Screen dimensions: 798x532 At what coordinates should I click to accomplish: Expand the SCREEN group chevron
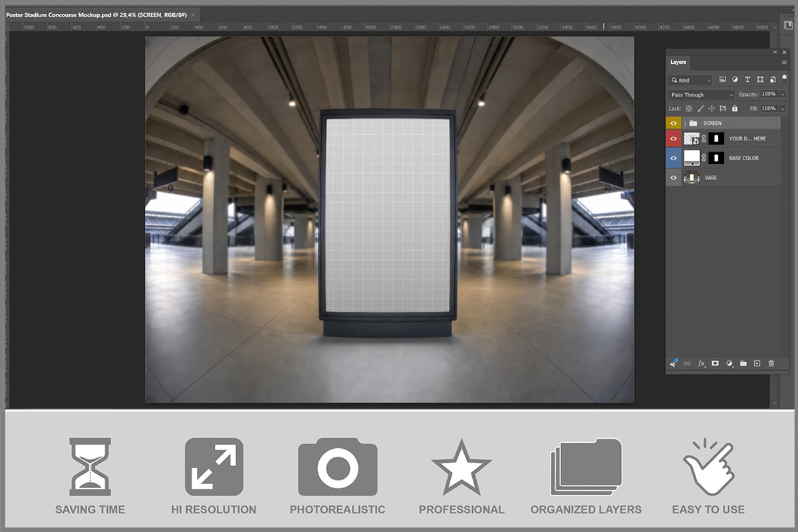point(685,123)
